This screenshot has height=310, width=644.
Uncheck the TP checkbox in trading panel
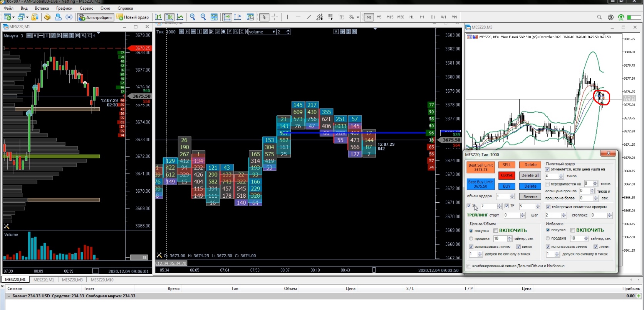coord(507,206)
